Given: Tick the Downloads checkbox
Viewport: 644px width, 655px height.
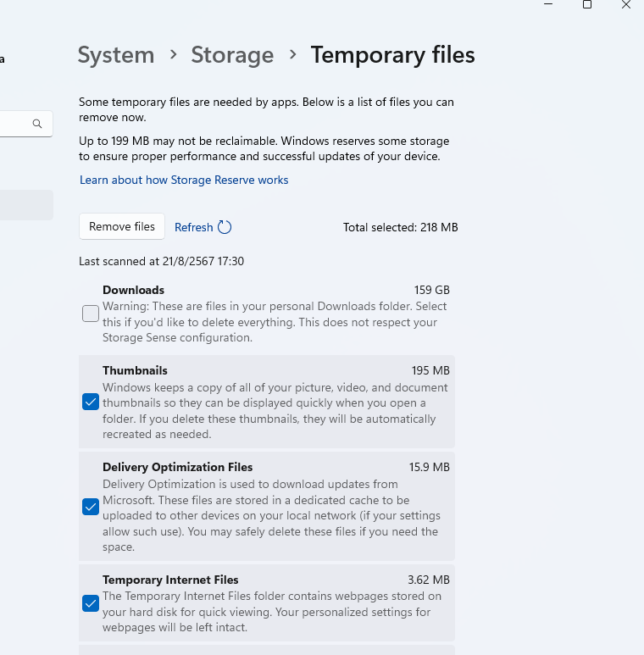Looking at the screenshot, I should 91,314.
